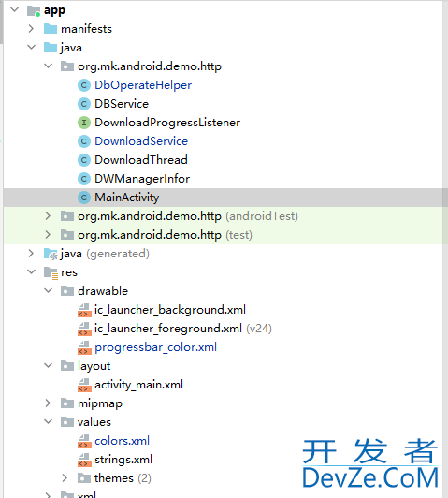Click the java (generated) folder icon

(51, 254)
